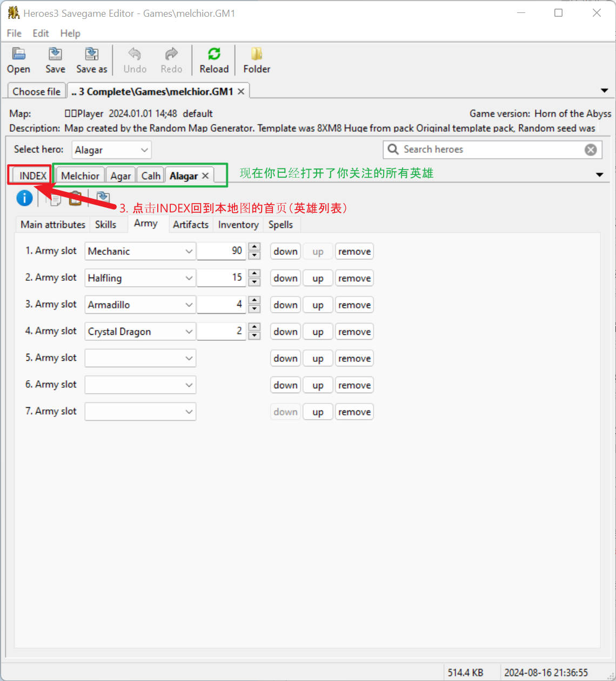Click the magnifier icon in Search heroes

(x=393, y=149)
